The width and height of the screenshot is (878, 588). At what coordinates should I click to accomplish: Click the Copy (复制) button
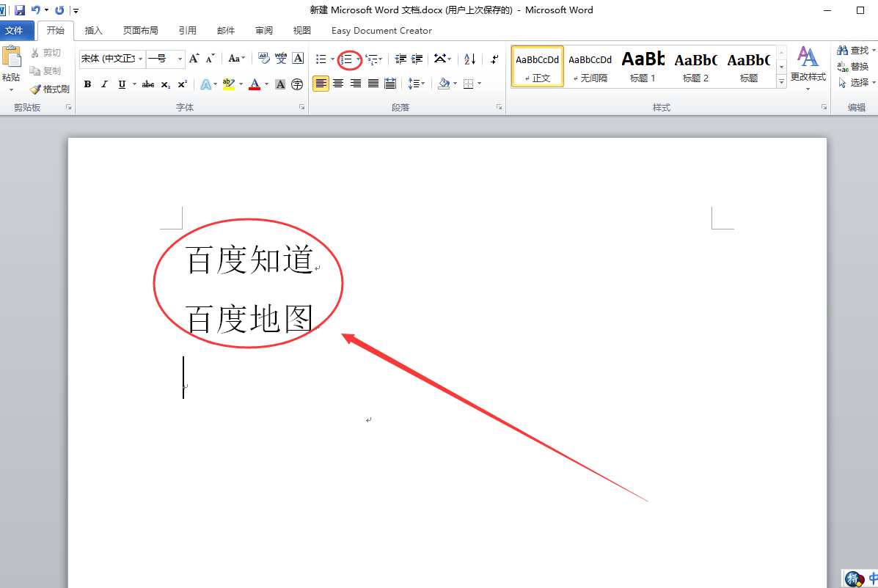[45, 70]
